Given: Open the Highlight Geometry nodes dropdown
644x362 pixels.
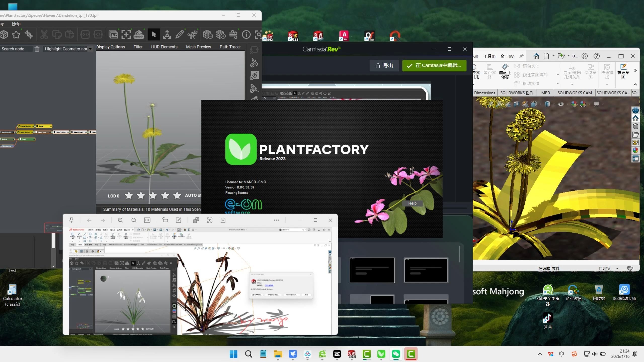Looking at the screenshot, I should click(x=90, y=49).
